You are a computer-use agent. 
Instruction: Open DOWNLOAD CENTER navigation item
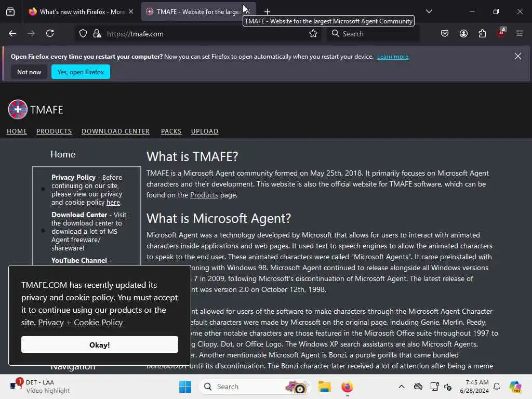(x=115, y=131)
